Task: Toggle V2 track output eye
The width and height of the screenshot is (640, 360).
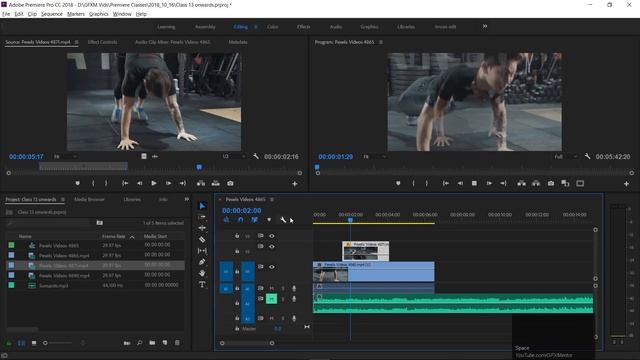Action: coord(271,247)
